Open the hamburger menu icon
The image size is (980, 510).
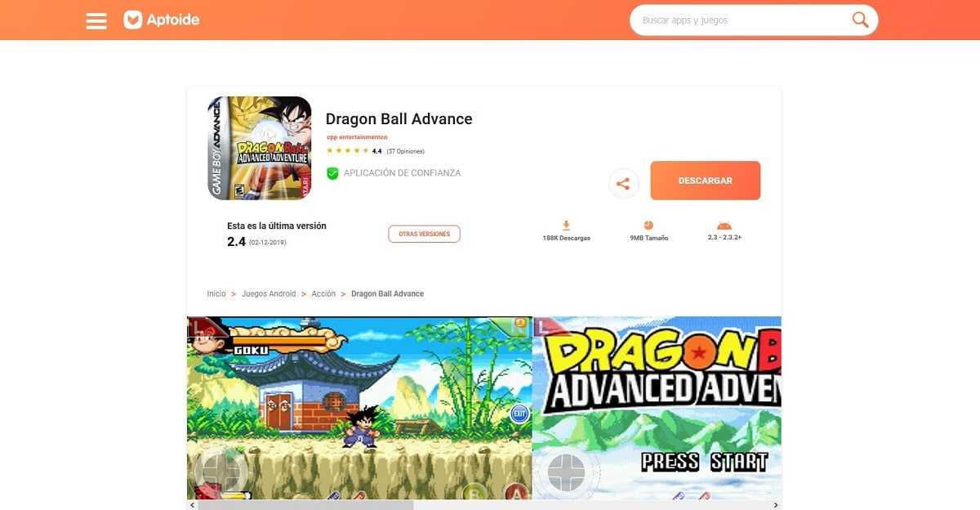pos(96,20)
